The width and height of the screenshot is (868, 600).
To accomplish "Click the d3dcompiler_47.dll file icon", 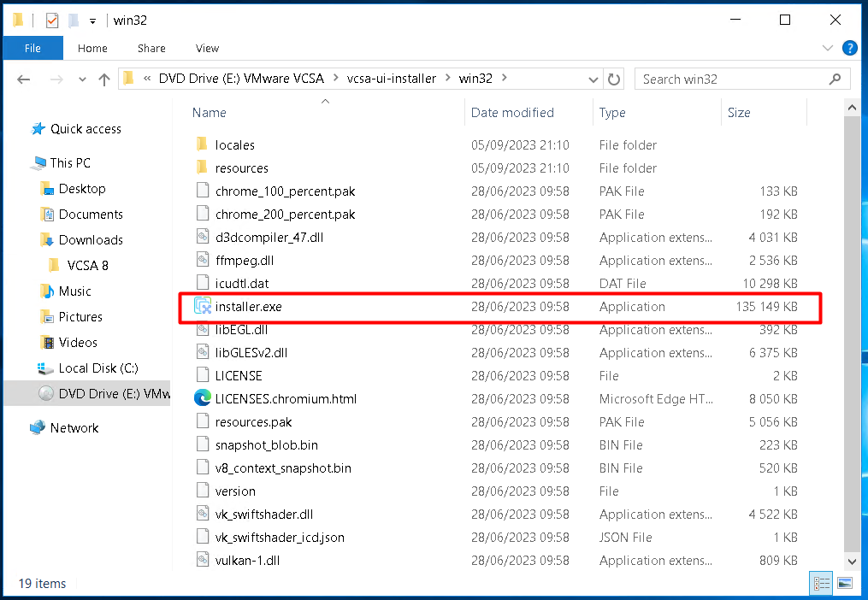I will pos(203,237).
